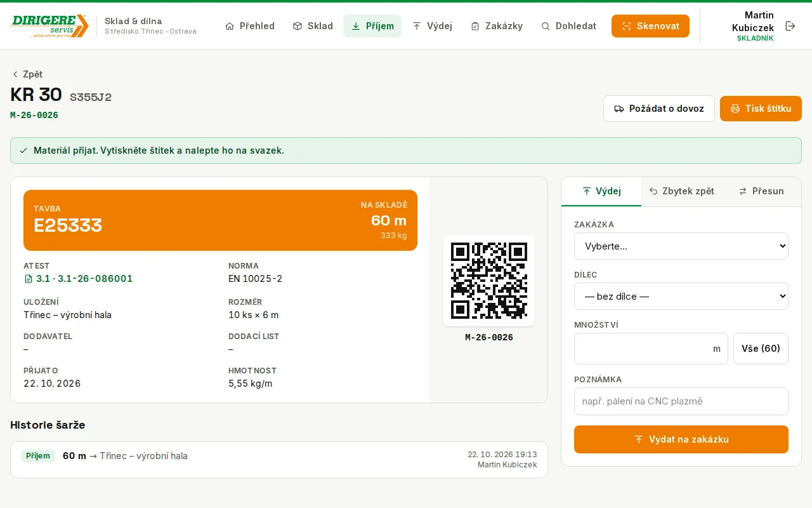Click the Dirigere servis logo
The image size is (812, 508).
[x=49, y=26]
